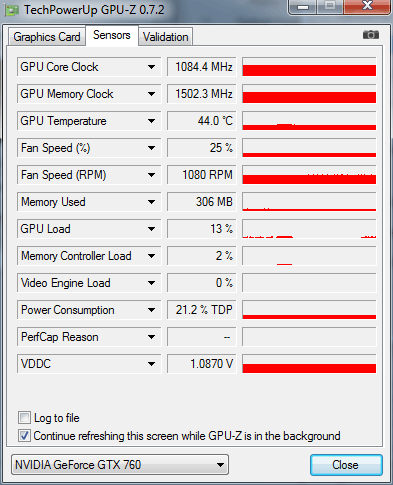
Task: Open the PerfCap Reason dropdown arrow
Action: click(x=151, y=337)
